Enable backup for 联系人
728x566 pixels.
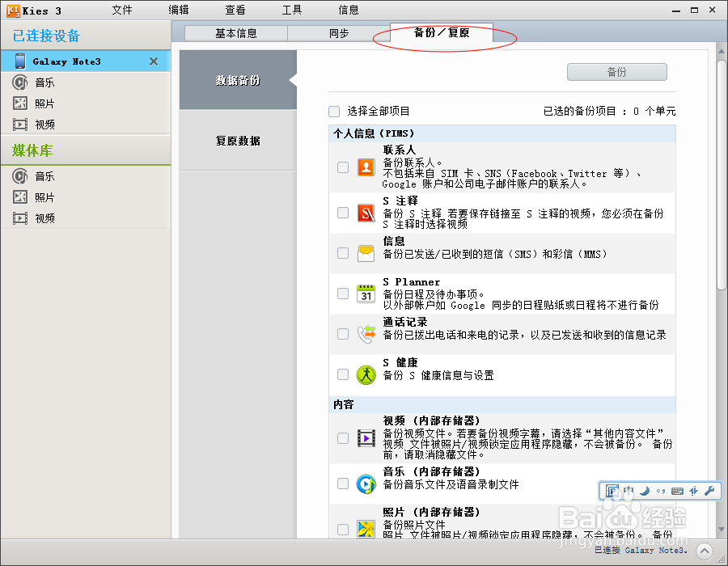[x=341, y=167]
